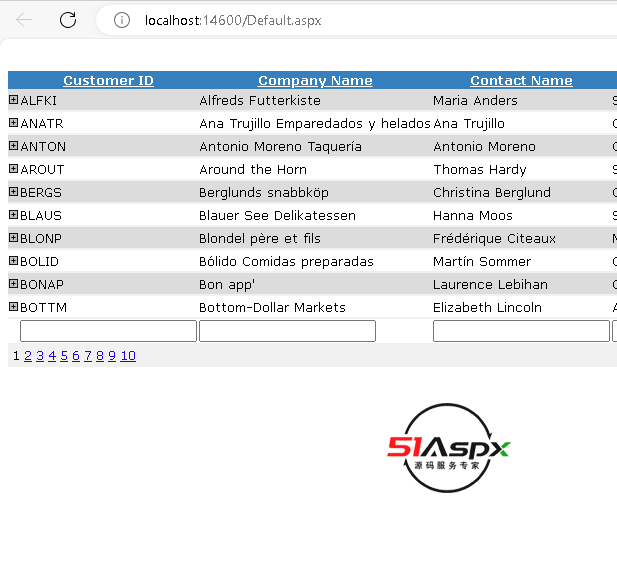Expand the BLONP row
Screen dimensions: 617x568
coord(13,238)
